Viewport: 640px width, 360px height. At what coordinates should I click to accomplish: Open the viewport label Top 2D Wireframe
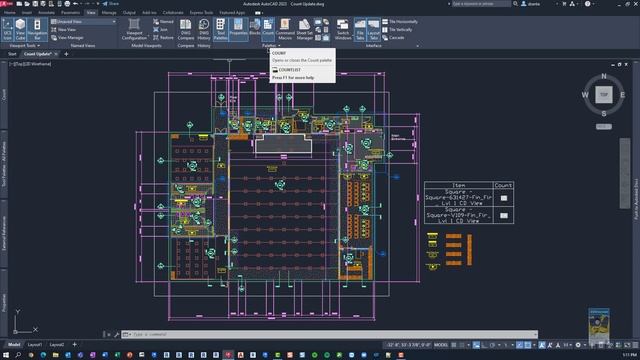point(31,64)
